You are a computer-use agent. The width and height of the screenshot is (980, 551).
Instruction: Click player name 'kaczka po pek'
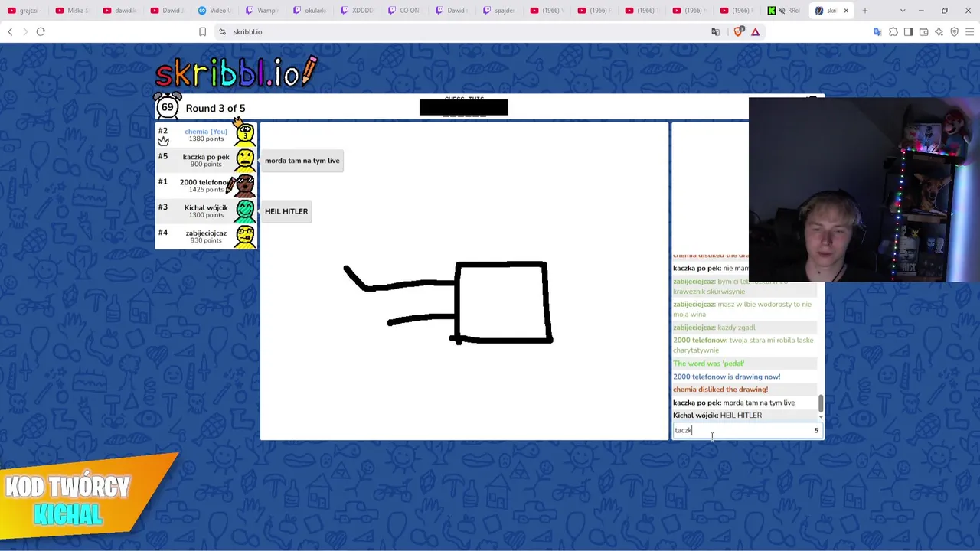coord(206,156)
